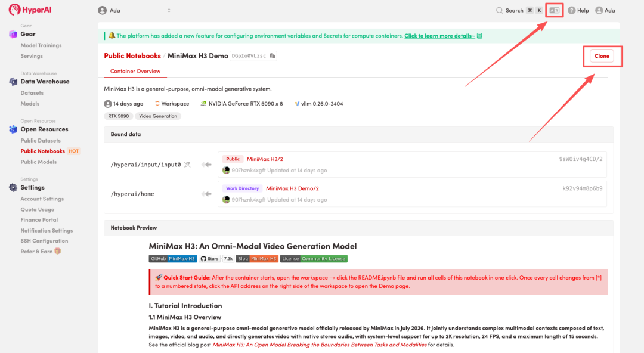The image size is (644, 353).
Task: Click the Data Warehouse heading
Action: (45, 82)
